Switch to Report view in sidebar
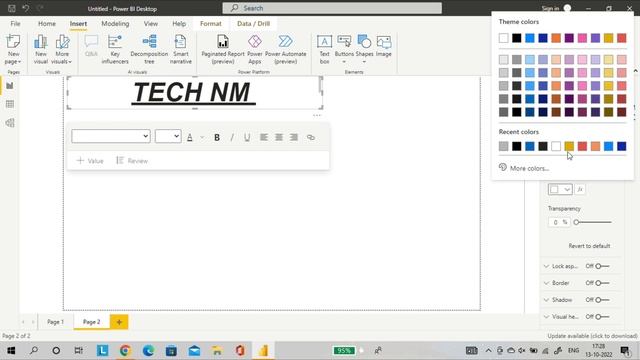The width and height of the screenshot is (640, 360). [x=10, y=86]
